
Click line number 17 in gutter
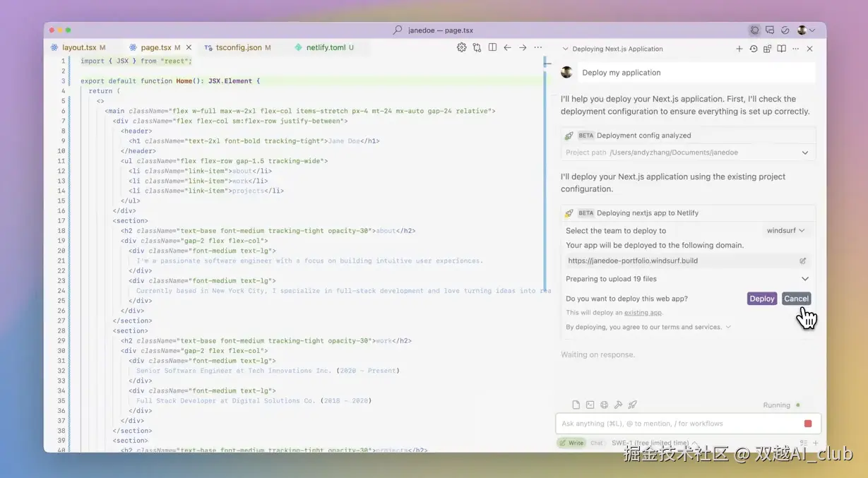point(61,220)
